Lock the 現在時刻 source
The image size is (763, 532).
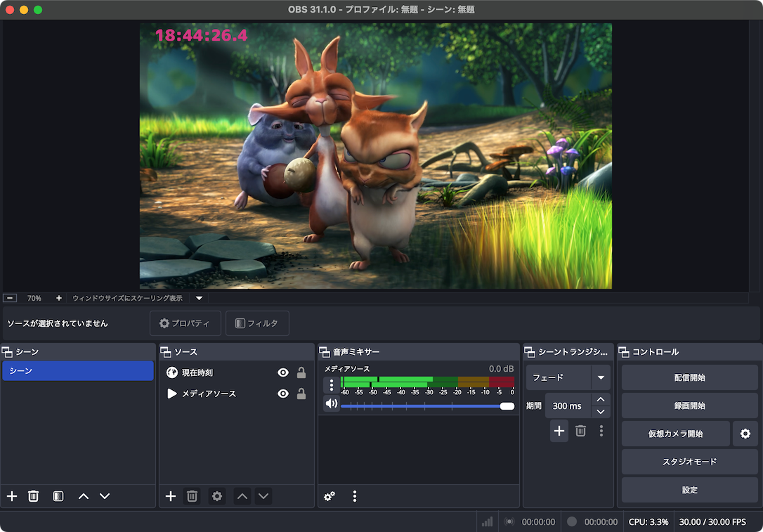click(301, 372)
